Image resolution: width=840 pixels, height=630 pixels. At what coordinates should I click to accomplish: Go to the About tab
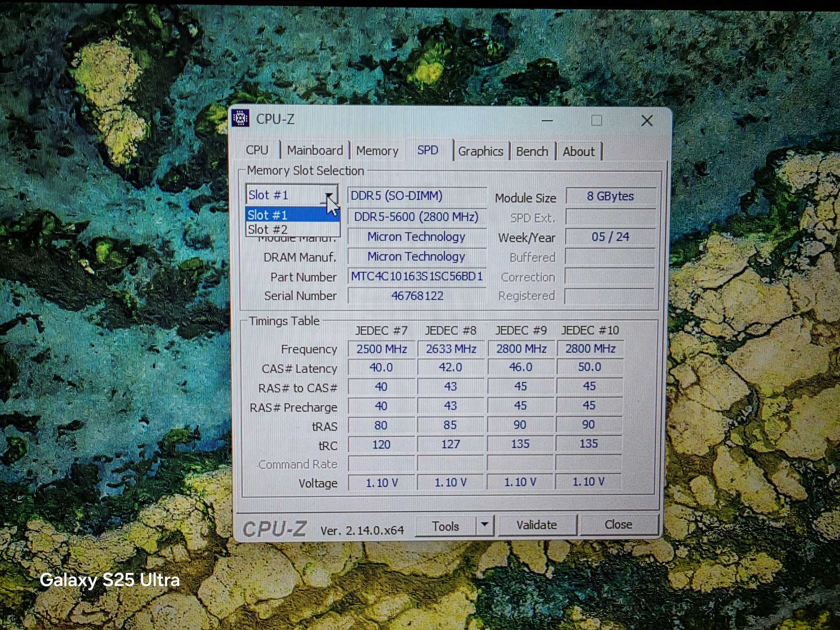[578, 152]
